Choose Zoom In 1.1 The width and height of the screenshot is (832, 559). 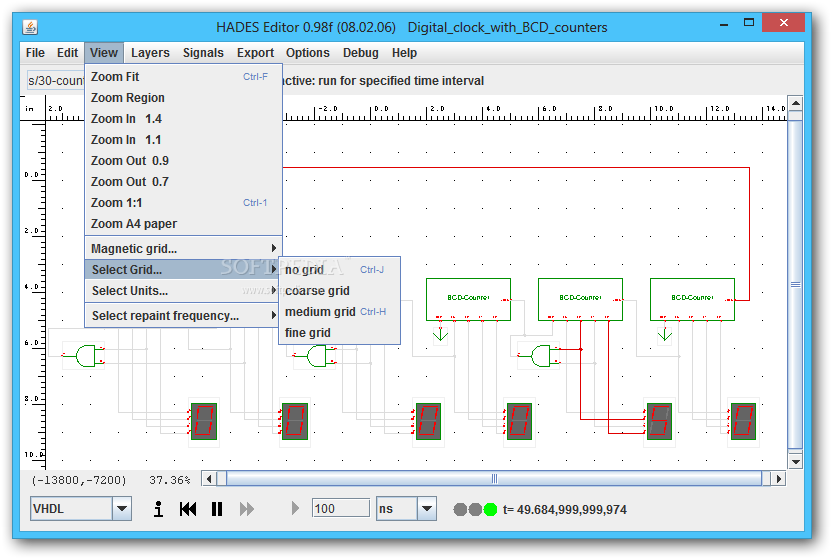click(184, 139)
